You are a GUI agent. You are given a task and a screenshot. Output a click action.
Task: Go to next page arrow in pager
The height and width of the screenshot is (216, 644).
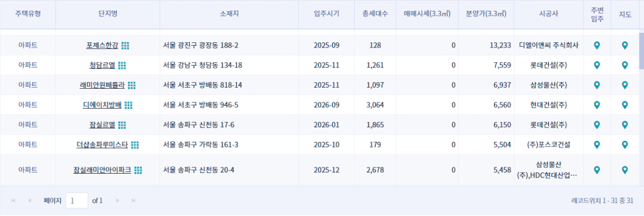[x=118, y=200]
